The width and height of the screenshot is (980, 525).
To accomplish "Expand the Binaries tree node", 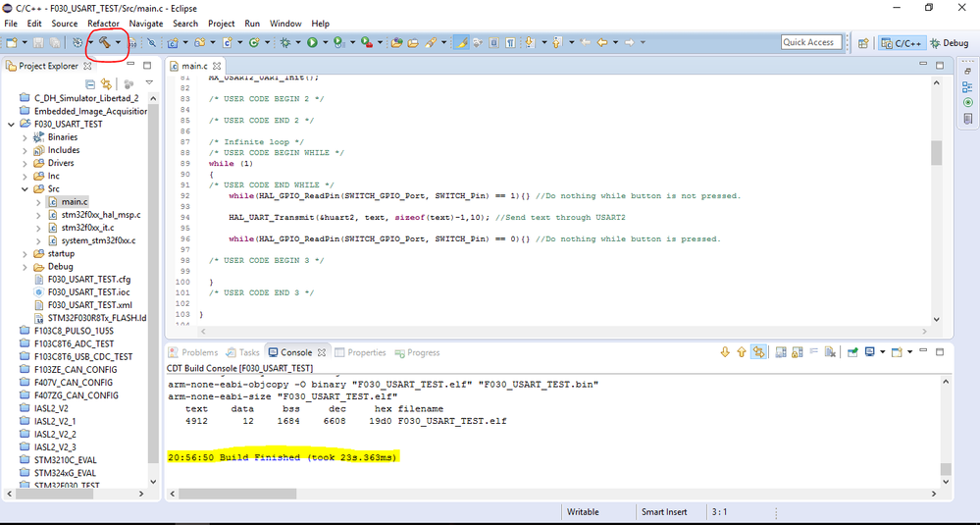I will pos(25,137).
